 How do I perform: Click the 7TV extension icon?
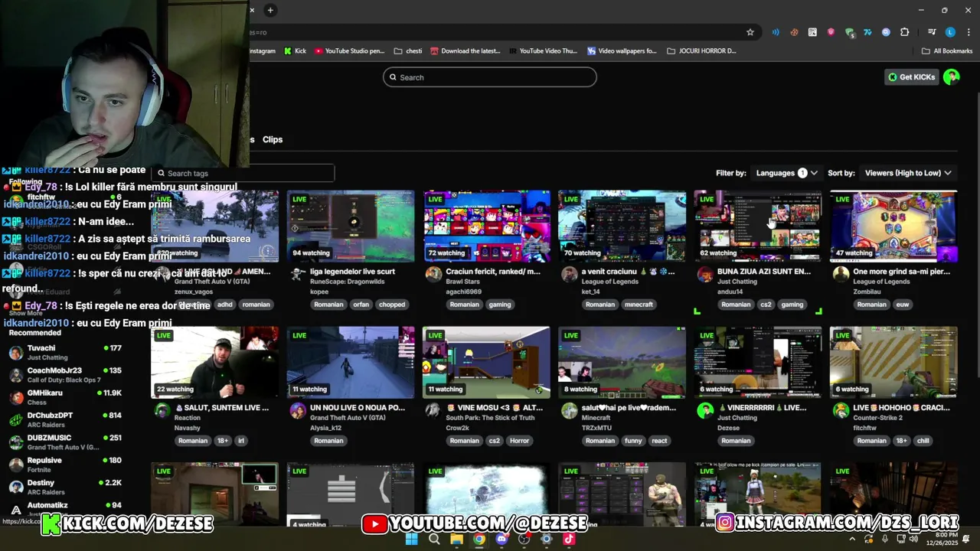point(867,32)
